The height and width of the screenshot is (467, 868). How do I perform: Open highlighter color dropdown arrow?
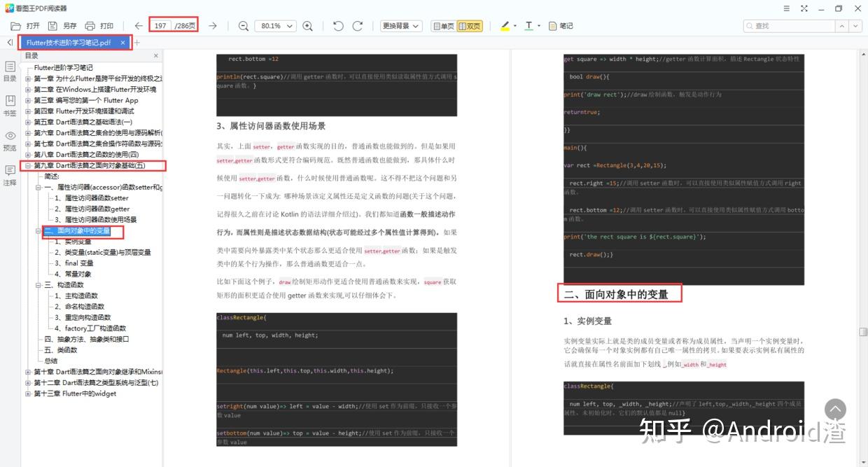pos(515,26)
